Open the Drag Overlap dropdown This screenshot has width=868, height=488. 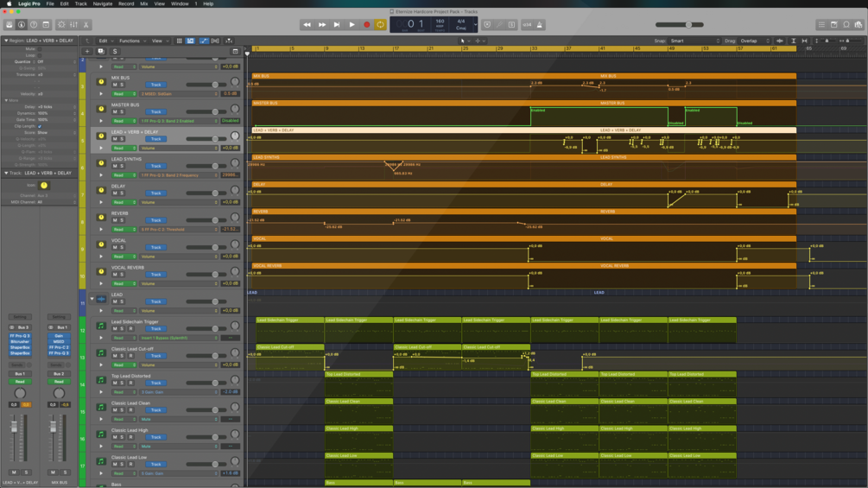755,41
